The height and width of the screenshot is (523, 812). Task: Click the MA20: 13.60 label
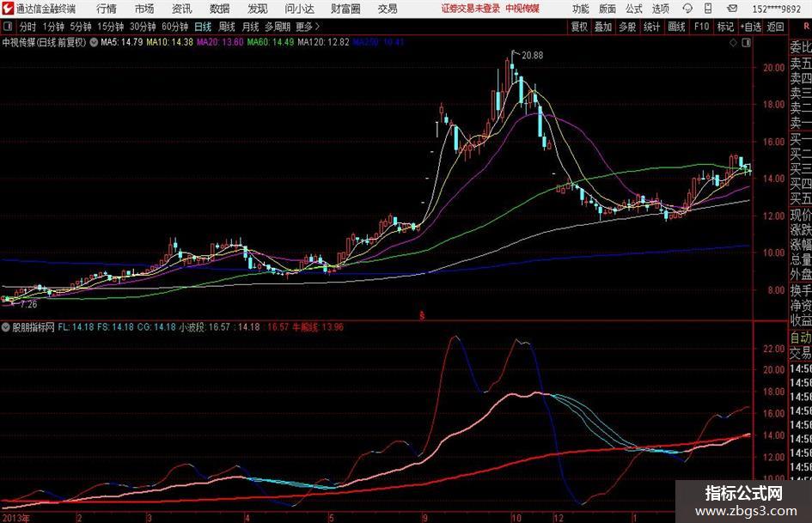[220, 42]
